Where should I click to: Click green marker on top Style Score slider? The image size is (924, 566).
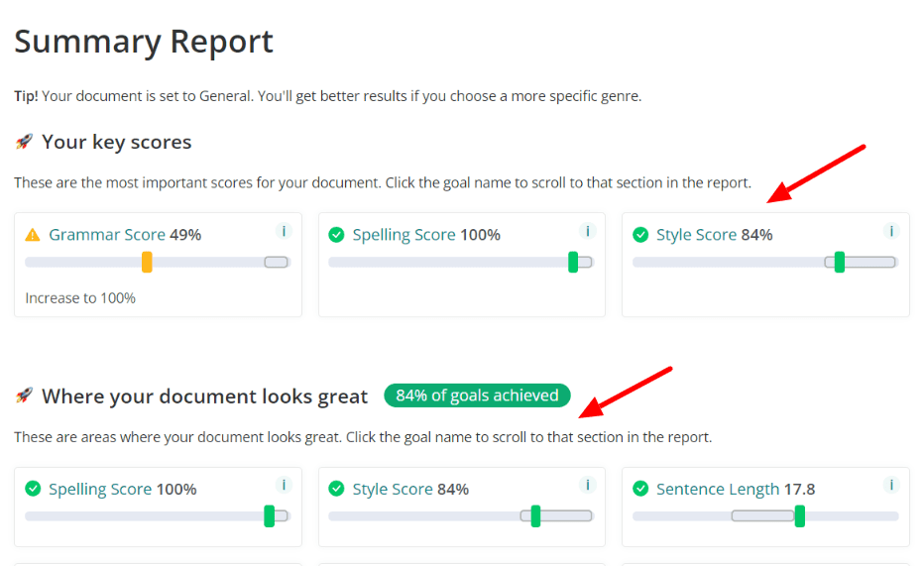coord(840,262)
